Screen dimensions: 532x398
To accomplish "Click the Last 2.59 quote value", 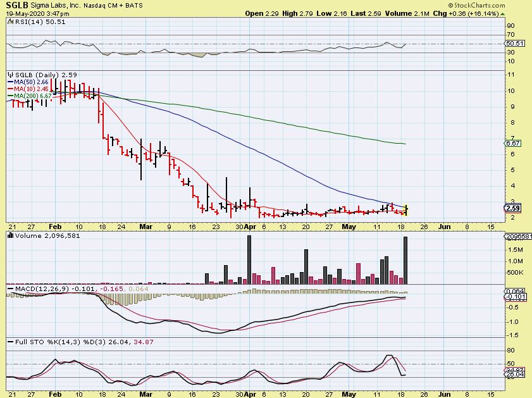I will (x=366, y=13).
